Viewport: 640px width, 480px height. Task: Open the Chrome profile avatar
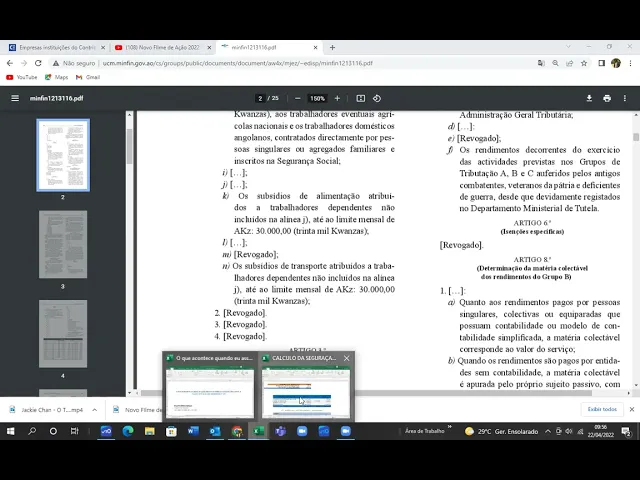point(616,63)
